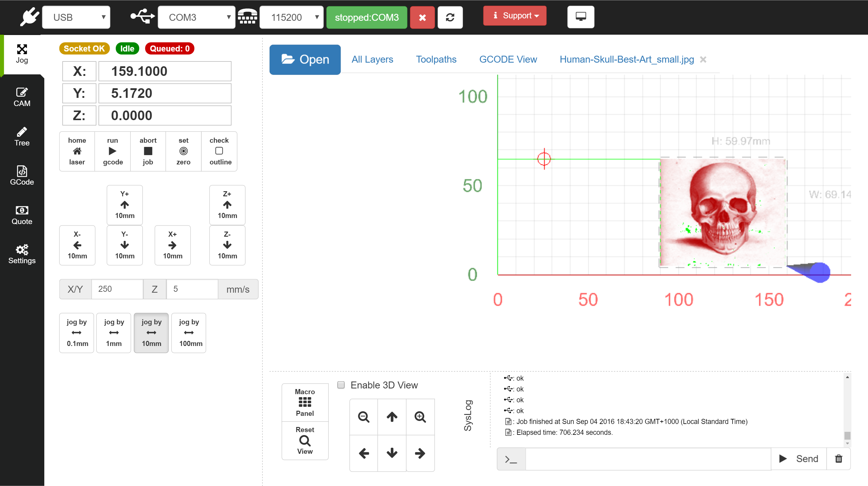Open the Quote sidebar panel
This screenshot has width=868, height=486.
(x=22, y=215)
